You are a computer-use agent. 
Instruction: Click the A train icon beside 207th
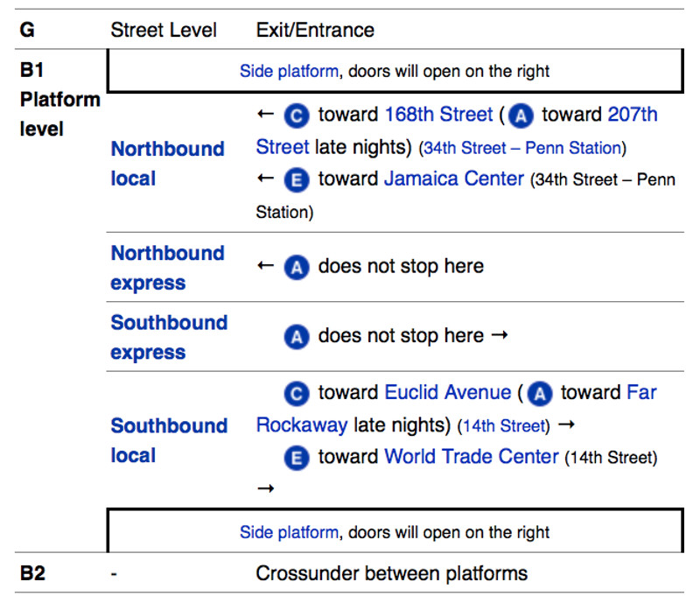521,116
